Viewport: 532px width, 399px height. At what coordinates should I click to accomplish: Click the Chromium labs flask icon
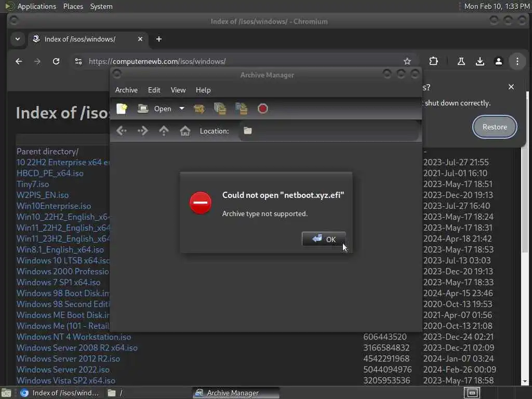tap(461, 61)
